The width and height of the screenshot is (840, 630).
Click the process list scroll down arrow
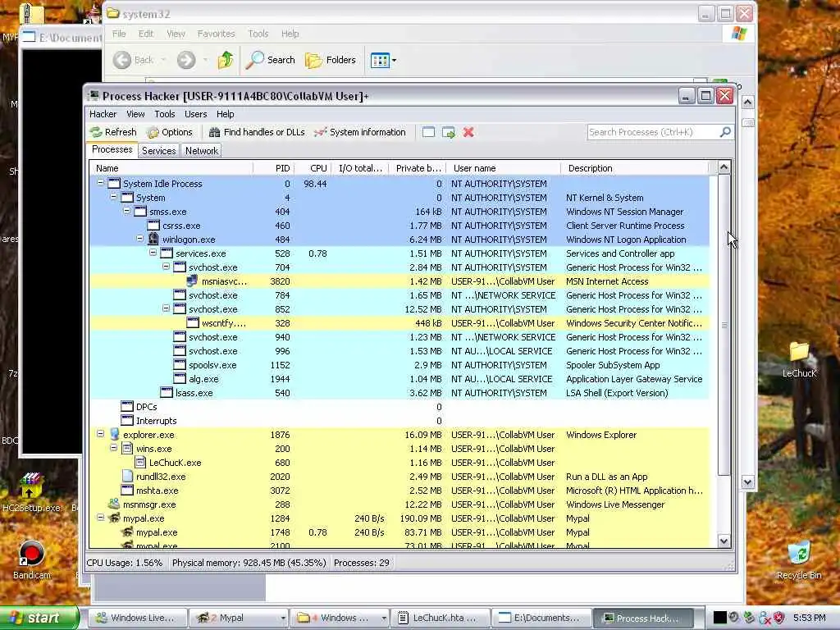point(724,541)
